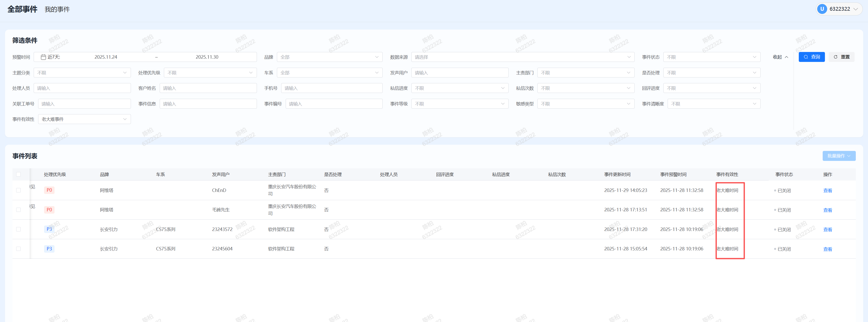Click the P0 priority tag in first row

pyautogui.click(x=49, y=190)
